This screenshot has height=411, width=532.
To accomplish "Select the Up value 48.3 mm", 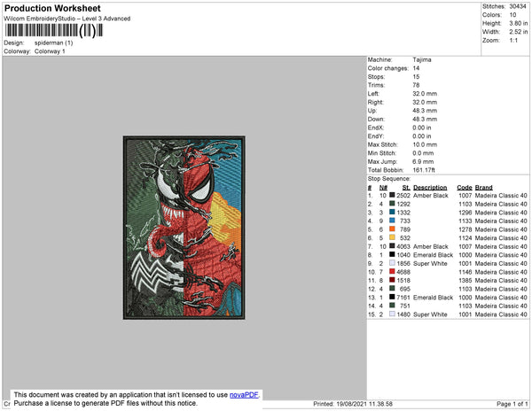I will (425, 111).
